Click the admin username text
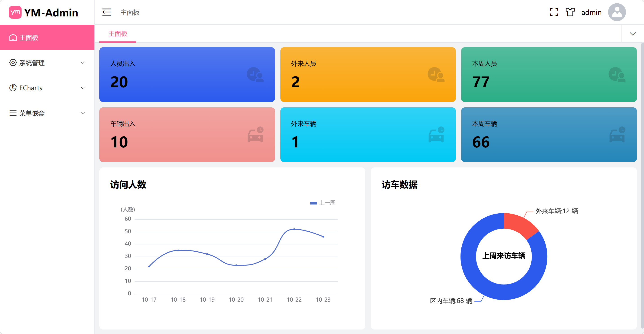The image size is (644, 334). [591, 12]
